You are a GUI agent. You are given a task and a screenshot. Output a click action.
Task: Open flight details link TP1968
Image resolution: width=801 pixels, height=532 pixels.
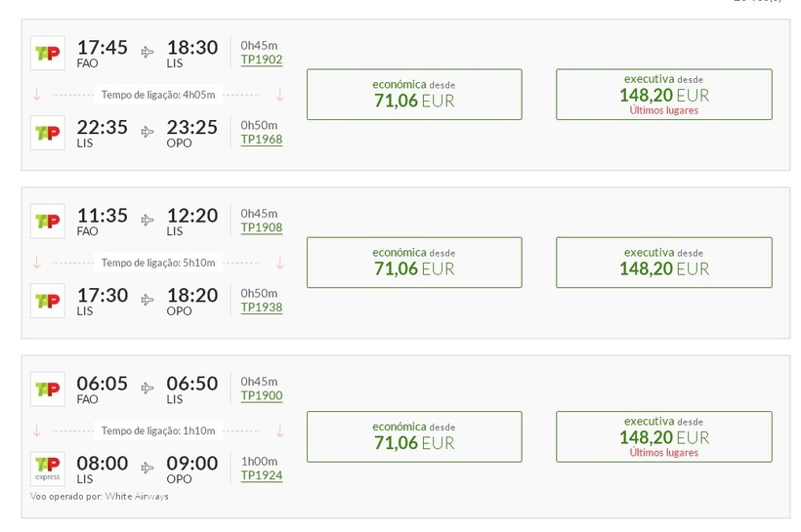tap(262, 140)
